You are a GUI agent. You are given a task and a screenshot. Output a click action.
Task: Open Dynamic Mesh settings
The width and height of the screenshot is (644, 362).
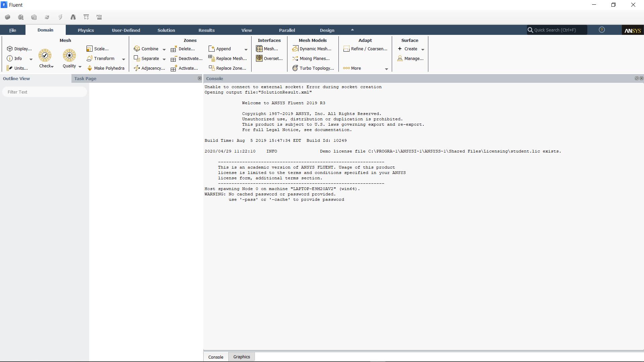[x=312, y=49]
